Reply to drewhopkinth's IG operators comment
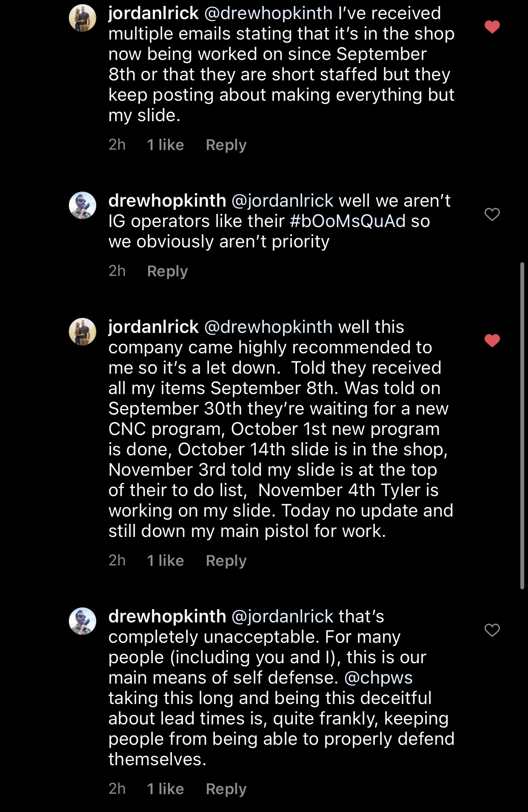The width and height of the screenshot is (528, 812). [x=167, y=271]
